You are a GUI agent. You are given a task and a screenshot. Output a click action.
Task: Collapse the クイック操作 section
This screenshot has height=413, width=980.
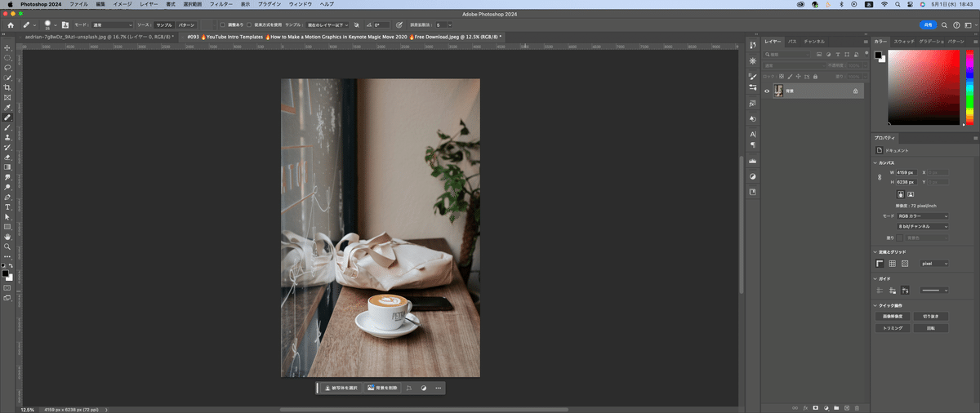coord(875,305)
